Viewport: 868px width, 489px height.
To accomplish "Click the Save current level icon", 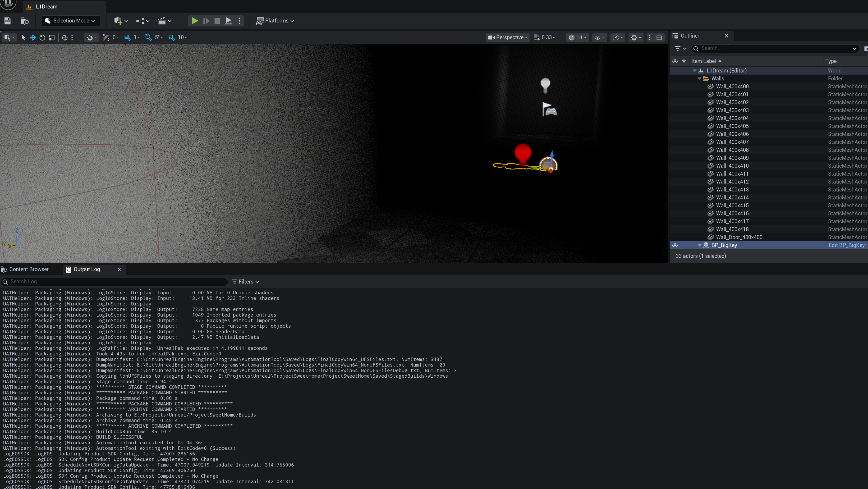I will (7, 21).
